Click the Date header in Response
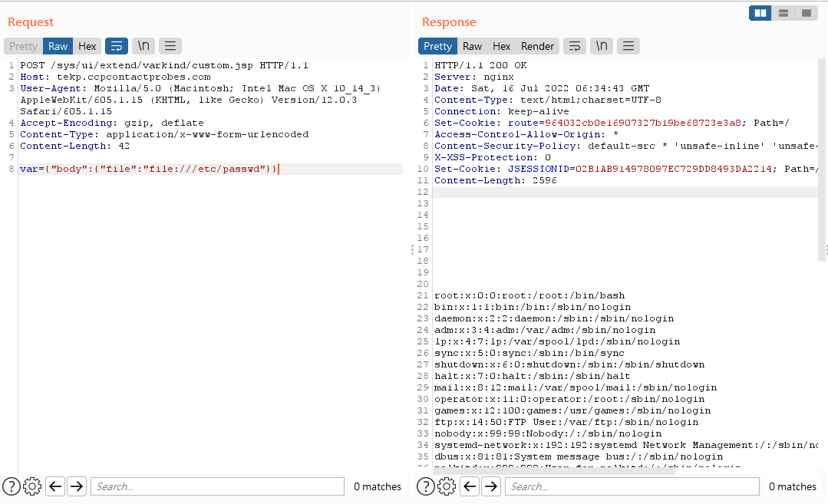The height and width of the screenshot is (504, 828). [x=542, y=89]
